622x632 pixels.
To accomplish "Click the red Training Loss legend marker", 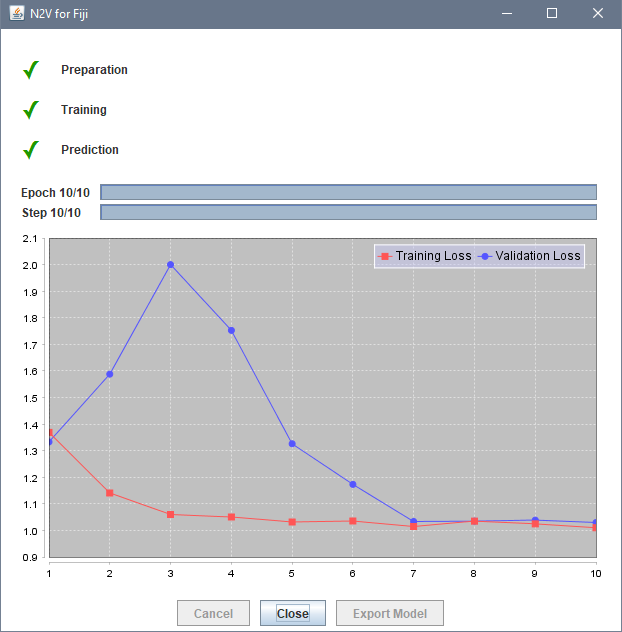I will coord(385,256).
